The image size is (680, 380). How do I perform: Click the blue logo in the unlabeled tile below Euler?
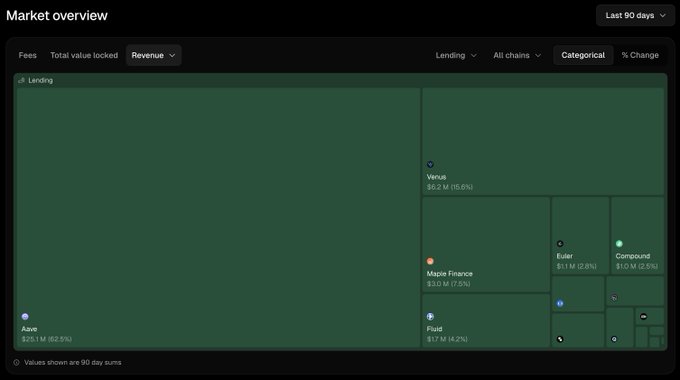tap(560, 304)
